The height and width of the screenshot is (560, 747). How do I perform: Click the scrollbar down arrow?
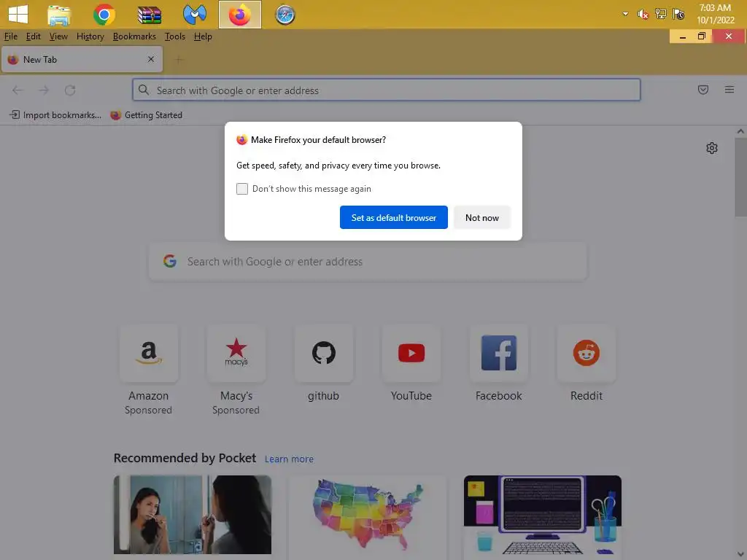740,554
